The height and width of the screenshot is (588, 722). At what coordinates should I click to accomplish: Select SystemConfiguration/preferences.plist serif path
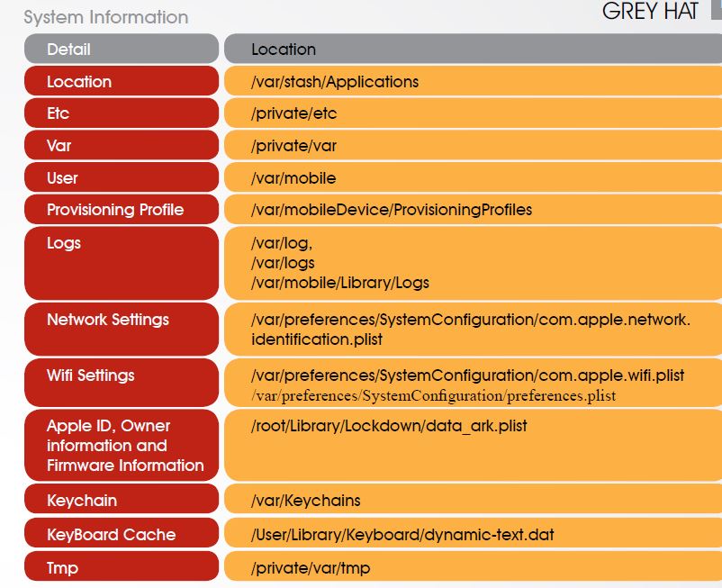[x=433, y=395]
